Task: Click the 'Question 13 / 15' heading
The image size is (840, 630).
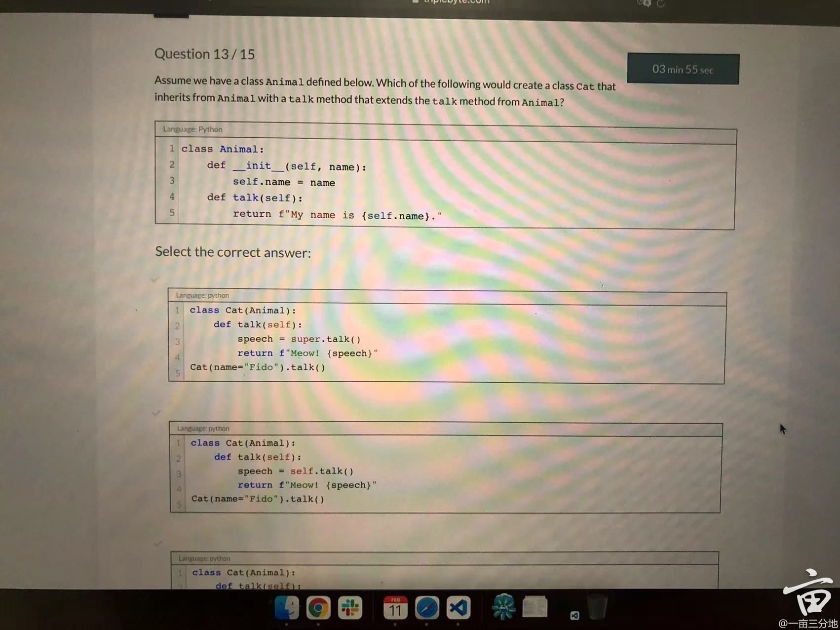Action: click(x=204, y=54)
